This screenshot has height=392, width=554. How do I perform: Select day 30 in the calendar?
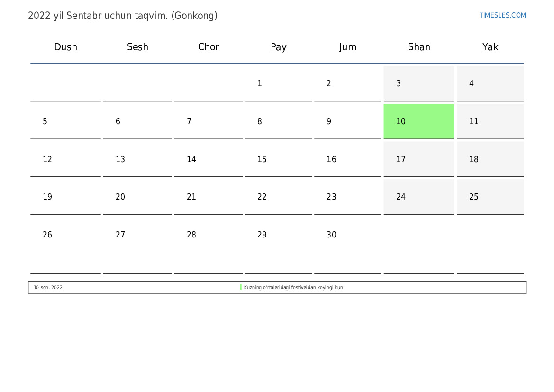pyautogui.click(x=348, y=246)
